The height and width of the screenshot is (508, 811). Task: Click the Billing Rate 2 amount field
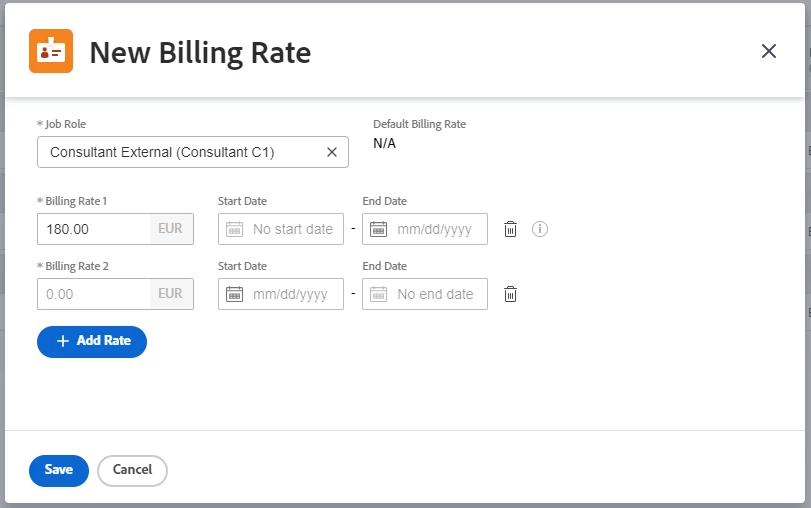pyautogui.click(x=94, y=294)
